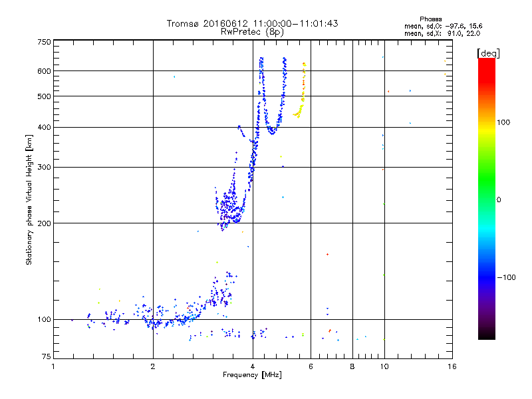Click x-axis tick label "8"
This screenshot has width=532, height=399.
tap(352, 366)
